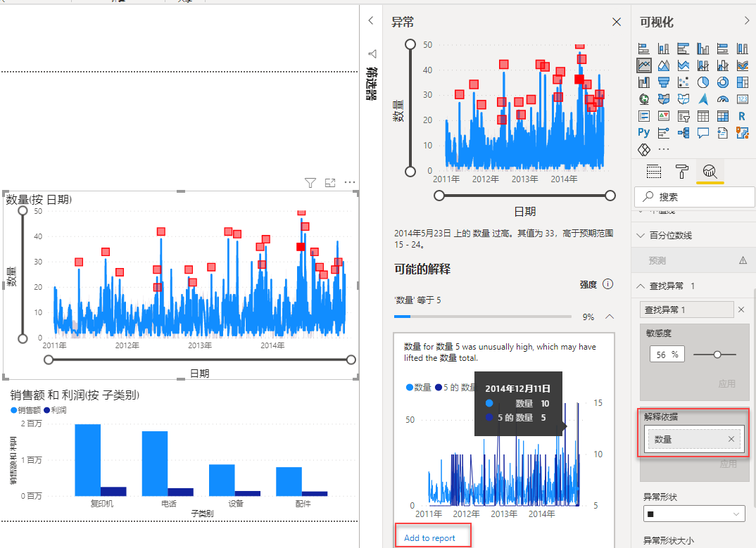Expand the 可视化 pane arrow
Viewport: 756px width, 548px height.
747,20
